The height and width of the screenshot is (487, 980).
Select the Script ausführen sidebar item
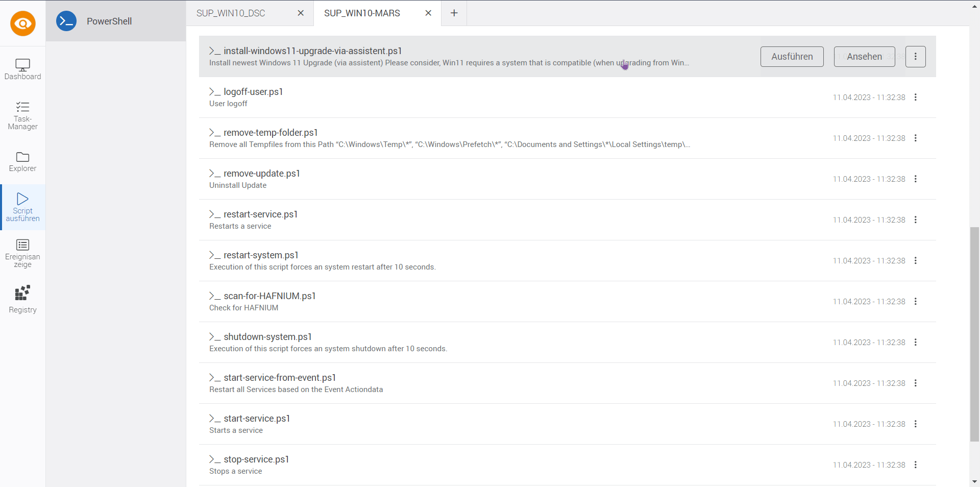coord(22,207)
